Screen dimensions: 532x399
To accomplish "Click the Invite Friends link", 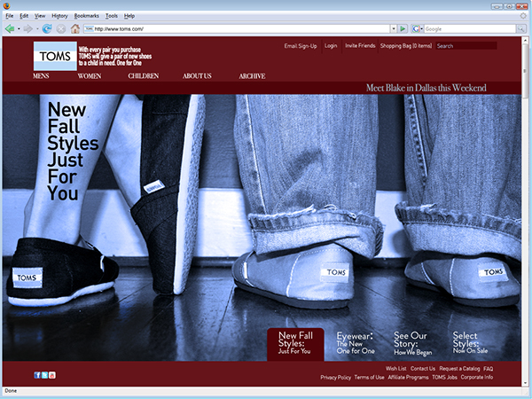I will [x=360, y=46].
